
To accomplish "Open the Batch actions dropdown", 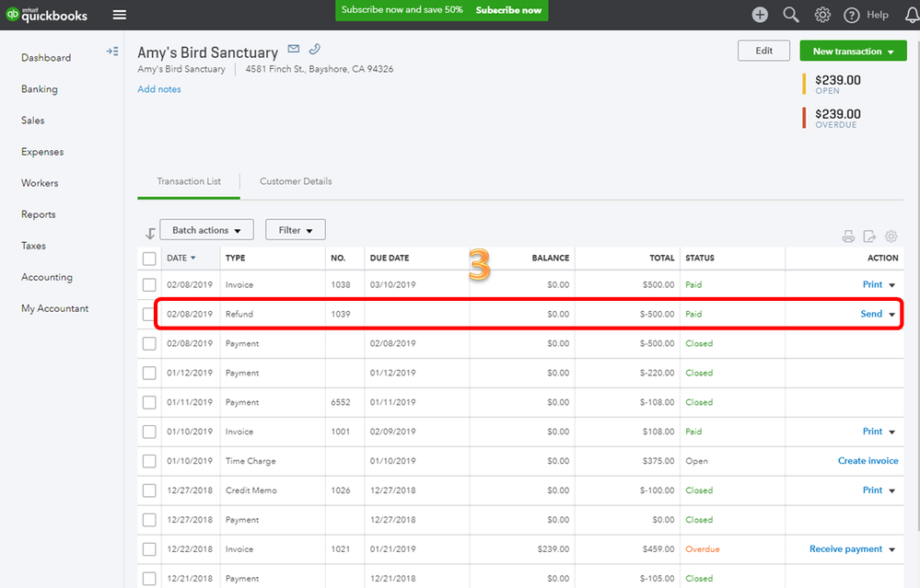I will point(206,230).
